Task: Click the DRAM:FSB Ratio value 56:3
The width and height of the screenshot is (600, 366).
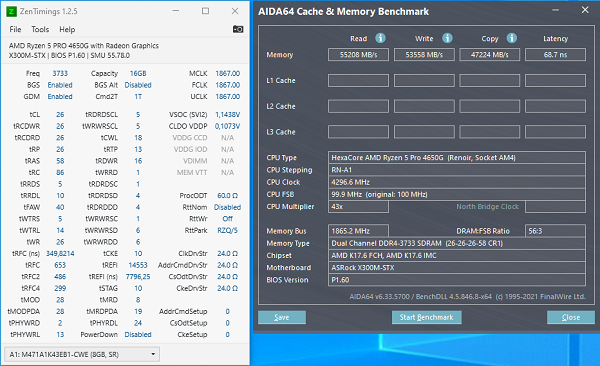Action: [555, 231]
